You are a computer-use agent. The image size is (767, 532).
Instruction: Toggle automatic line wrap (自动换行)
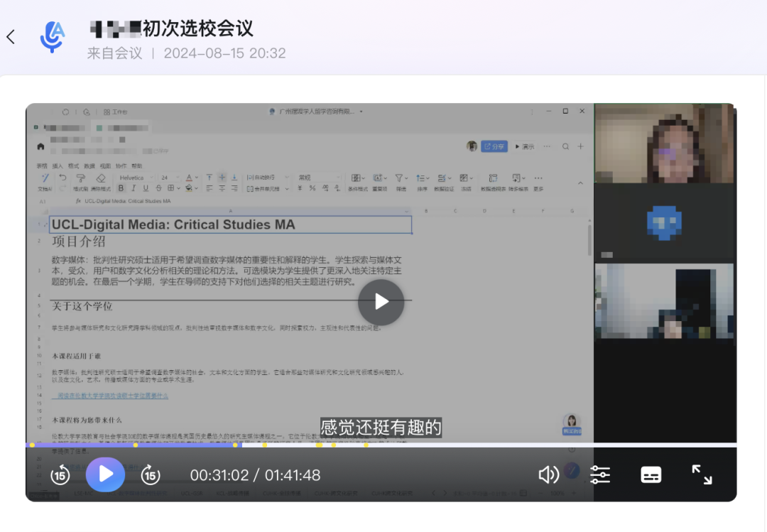coord(259,178)
